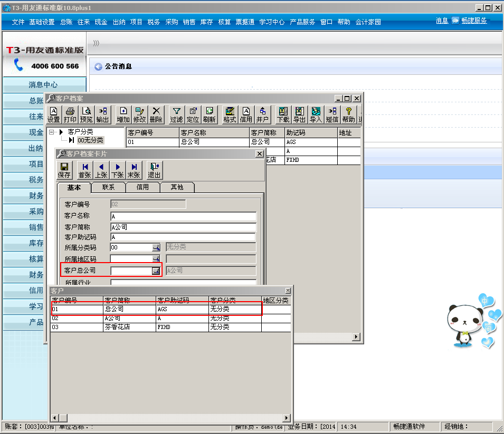Collapse the 客户分类 tree node
This screenshot has height=434, width=504.
(x=51, y=132)
